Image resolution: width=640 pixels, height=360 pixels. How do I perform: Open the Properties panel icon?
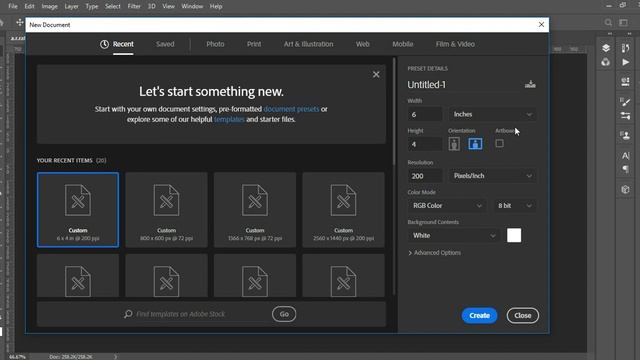(625, 82)
